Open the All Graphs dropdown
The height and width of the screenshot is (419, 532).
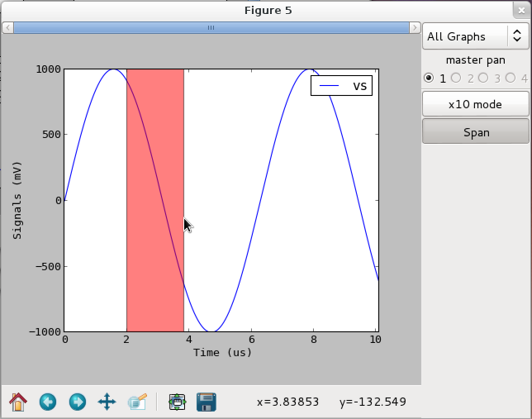point(476,36)
